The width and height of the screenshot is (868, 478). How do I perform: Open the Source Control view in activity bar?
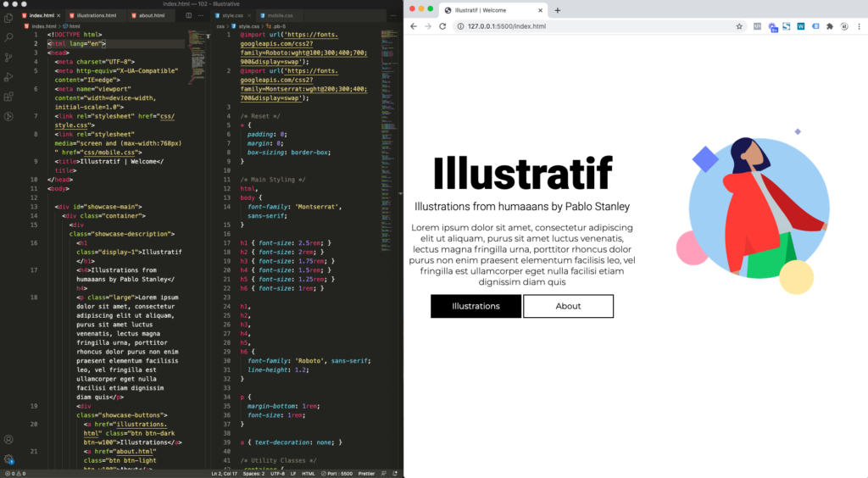coord(8,58)
